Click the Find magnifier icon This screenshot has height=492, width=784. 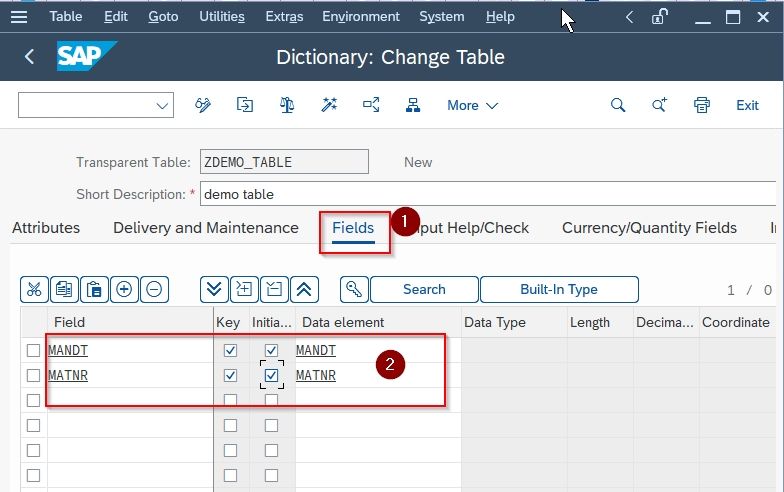pos(618,105)
